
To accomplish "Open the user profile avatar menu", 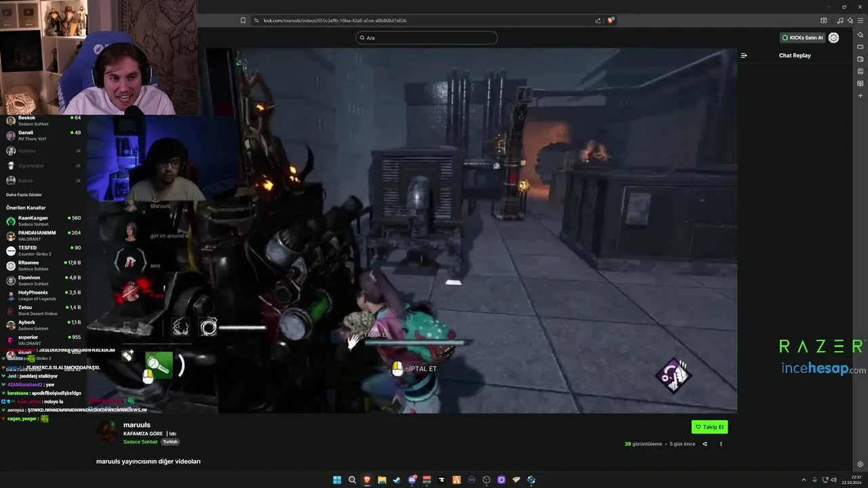I will [x=833, y=38].
